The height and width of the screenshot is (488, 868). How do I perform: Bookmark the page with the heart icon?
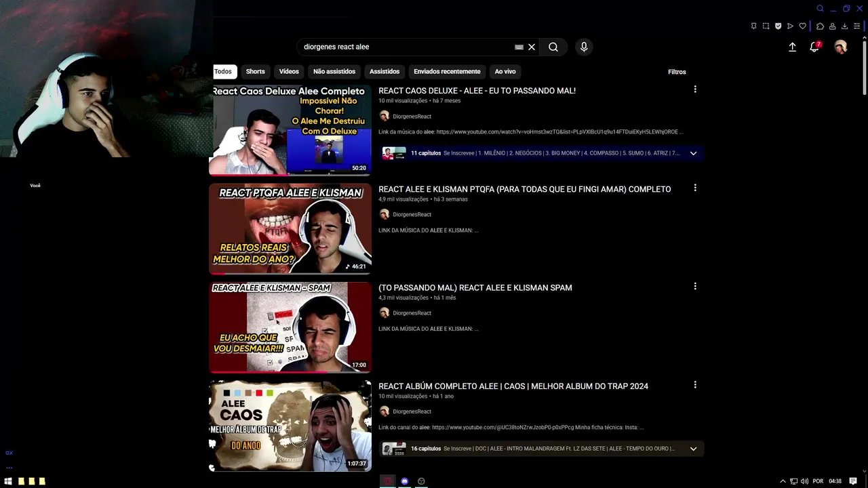point(802,26)
